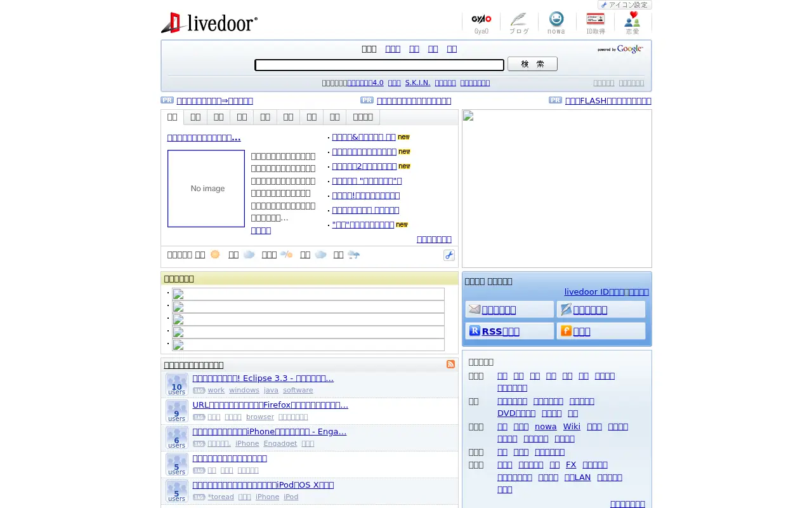
Task: Open the GyaO service icon
Action: pos(481,23)
